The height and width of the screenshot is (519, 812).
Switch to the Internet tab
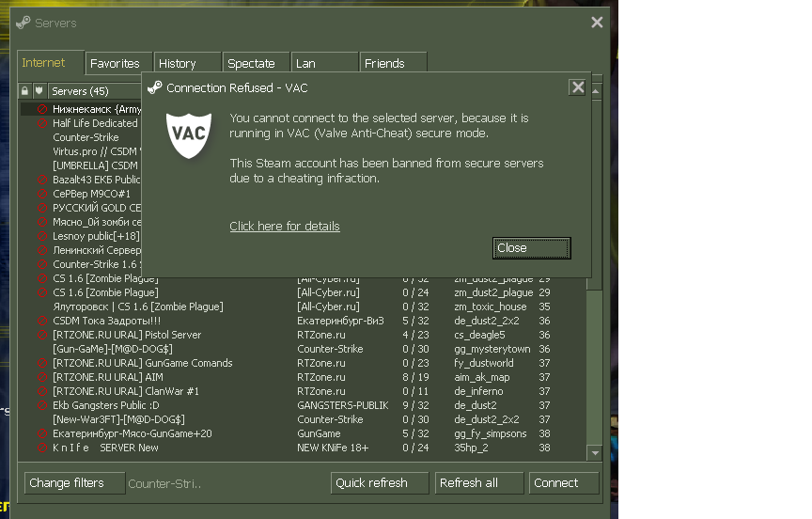pos(51,63)
